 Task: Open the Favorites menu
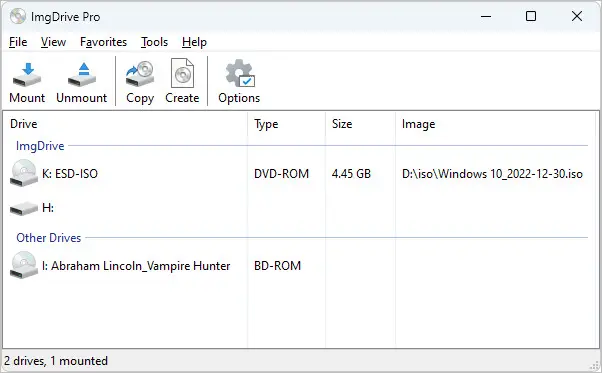[103, 42]
